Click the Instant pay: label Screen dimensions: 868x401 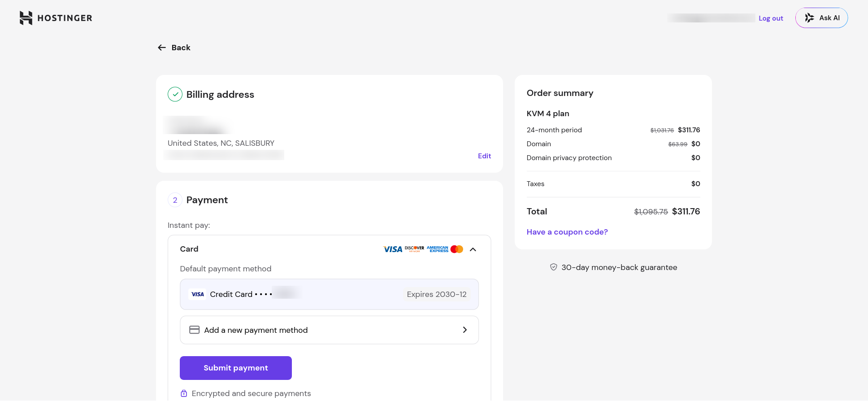189,225
